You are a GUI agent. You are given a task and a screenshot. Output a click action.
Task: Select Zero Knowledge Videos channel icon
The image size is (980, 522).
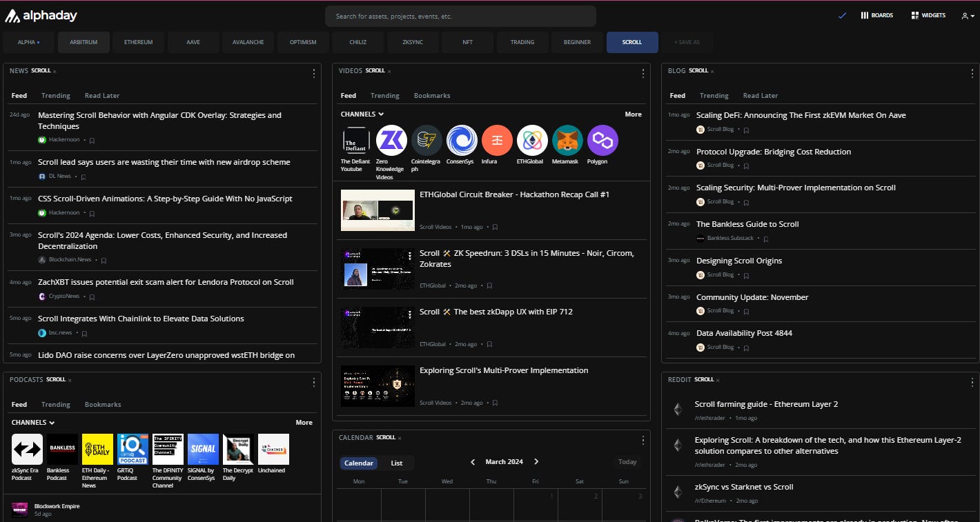coord(391,141)
